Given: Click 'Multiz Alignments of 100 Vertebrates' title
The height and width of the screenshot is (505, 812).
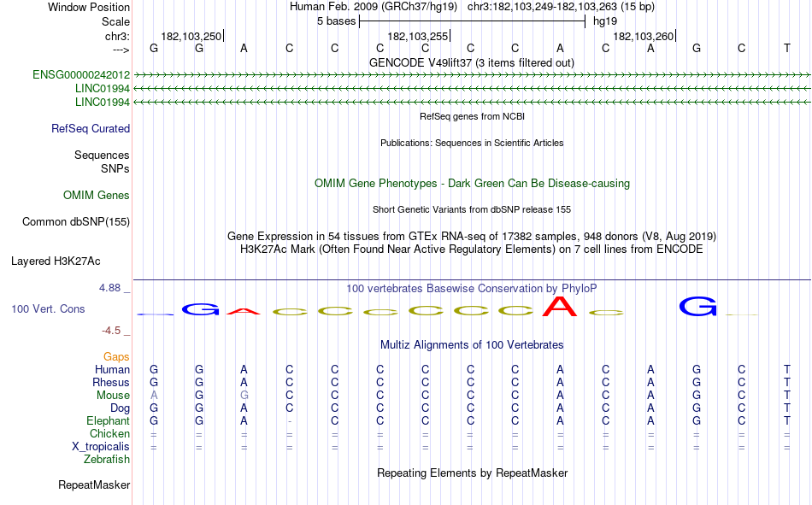Looking at the screenshot, I should coord(472,345).
